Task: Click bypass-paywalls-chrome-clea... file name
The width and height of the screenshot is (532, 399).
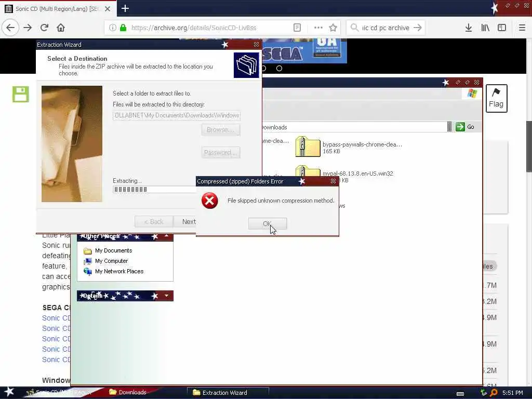Action: (x=362, y=144)
